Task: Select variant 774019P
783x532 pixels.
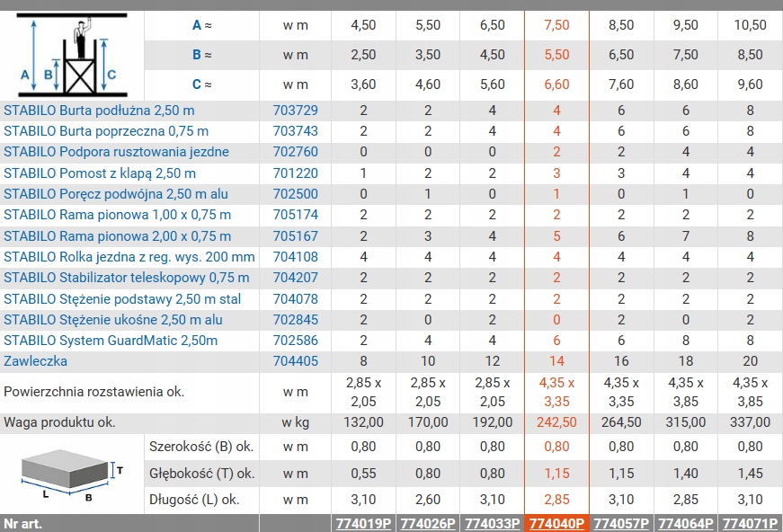Action: click(363, 524)
